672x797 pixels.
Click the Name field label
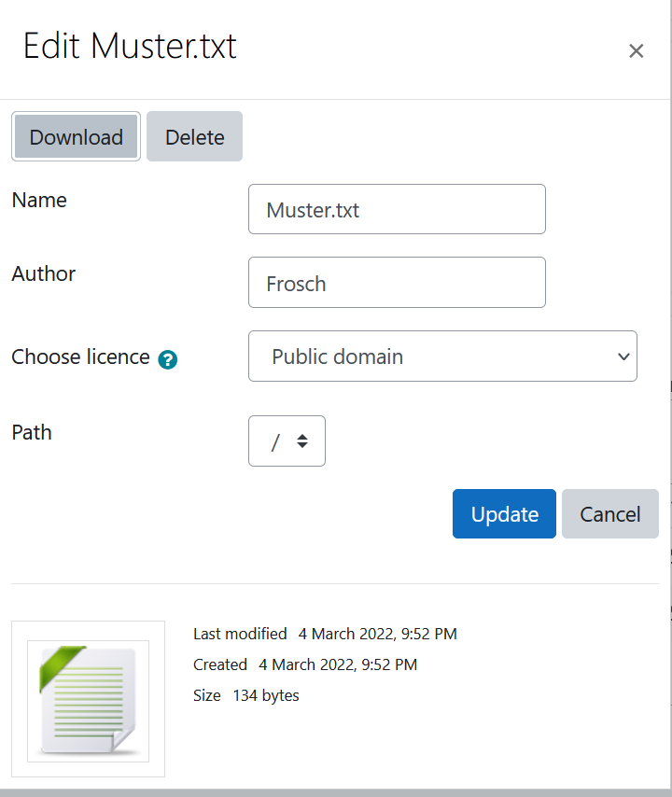click(39, 201)
